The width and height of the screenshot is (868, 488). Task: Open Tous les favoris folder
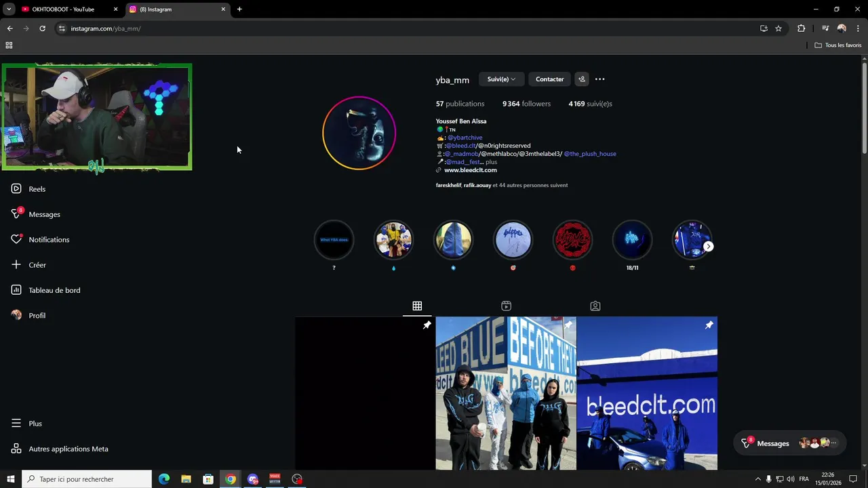click(837, 45)
